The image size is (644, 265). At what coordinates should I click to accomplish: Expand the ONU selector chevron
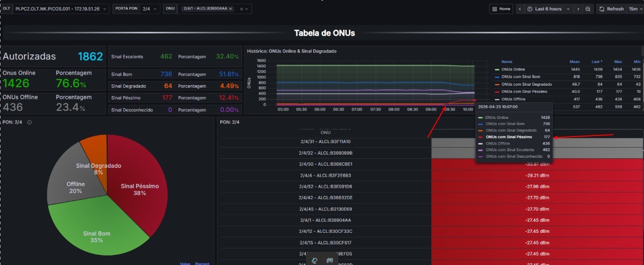[247, 9]
